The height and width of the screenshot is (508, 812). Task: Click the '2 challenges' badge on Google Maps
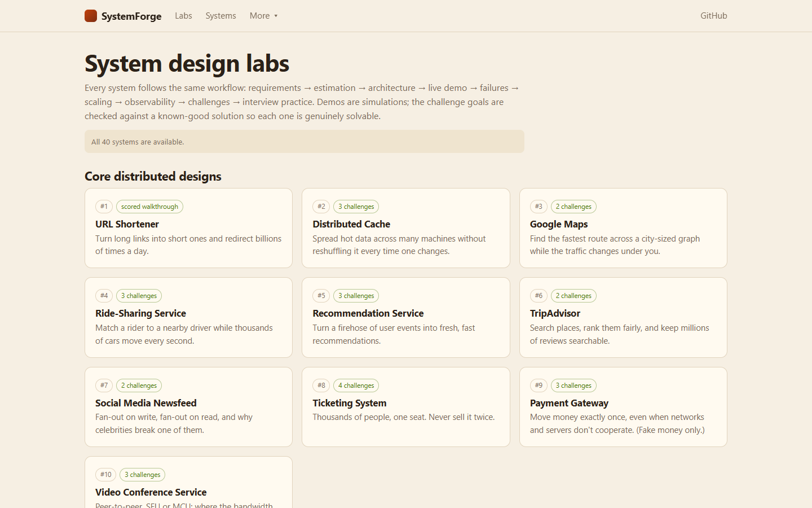573,207
